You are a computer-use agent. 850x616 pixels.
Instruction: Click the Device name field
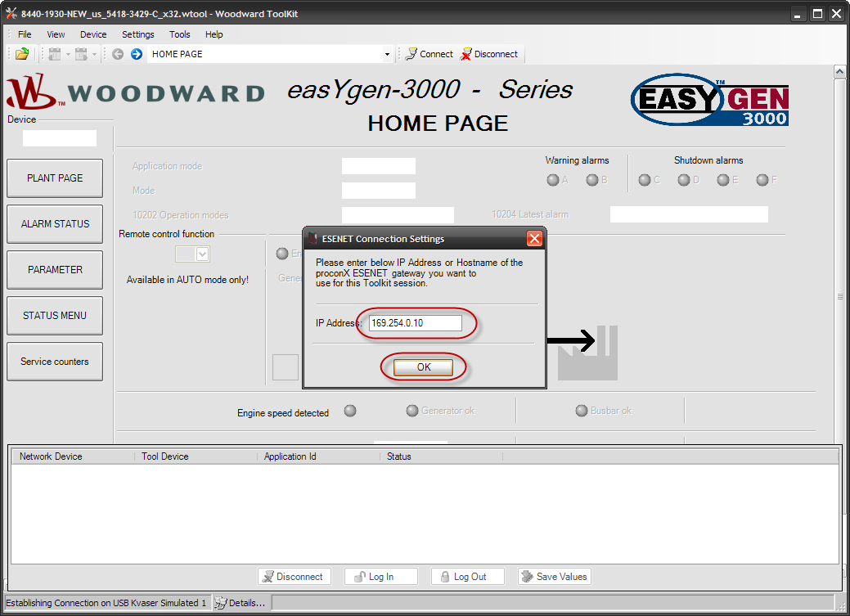(60, 137)
